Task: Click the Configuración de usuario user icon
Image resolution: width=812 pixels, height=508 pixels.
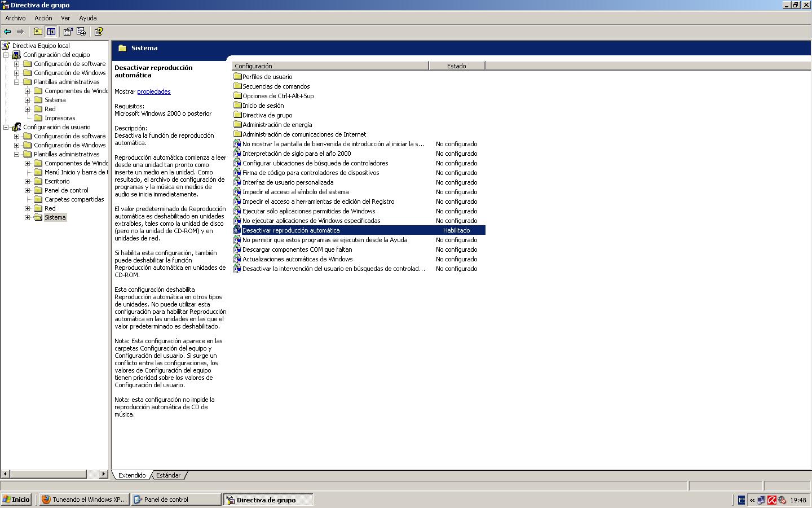Action: point(17,127)
